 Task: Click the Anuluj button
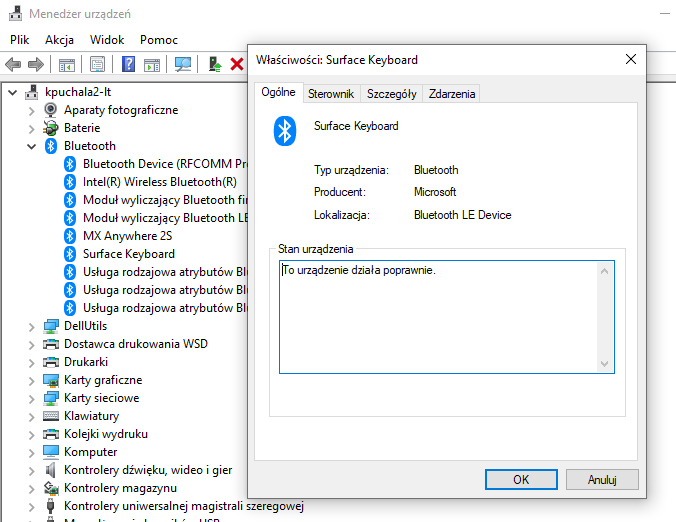[602, 479]
